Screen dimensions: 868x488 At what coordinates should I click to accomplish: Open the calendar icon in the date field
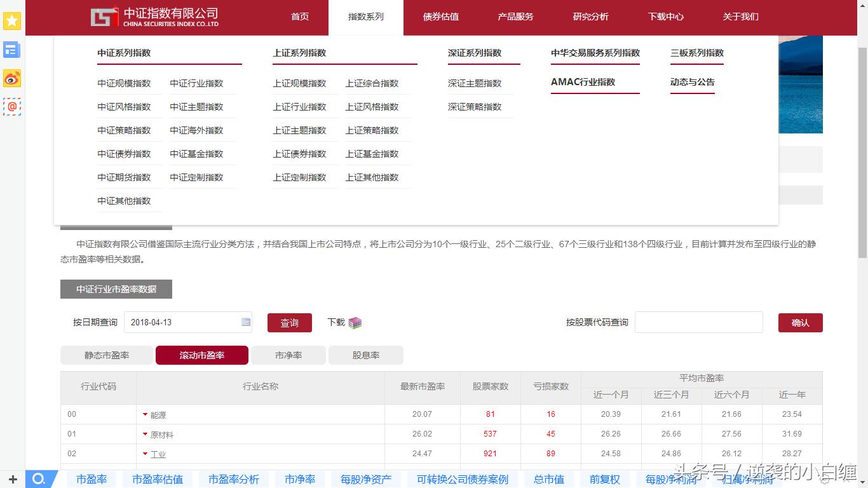[245, 322]
